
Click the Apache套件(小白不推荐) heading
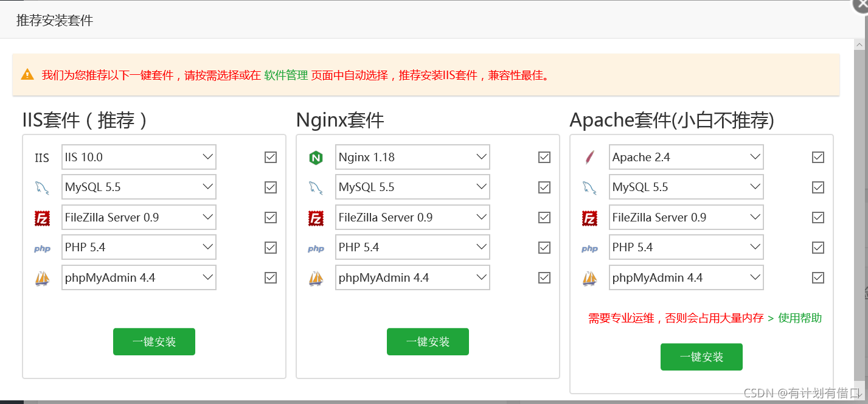[672, 120]
